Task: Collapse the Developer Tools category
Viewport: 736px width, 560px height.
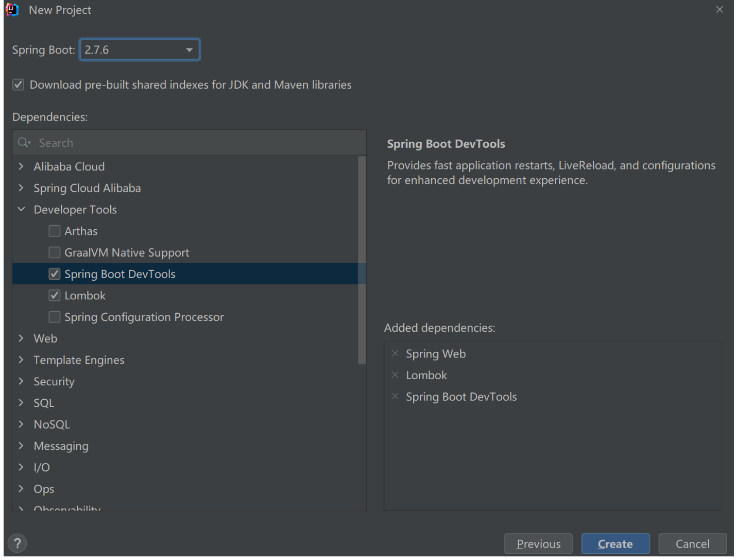Action: click(21, 209)
